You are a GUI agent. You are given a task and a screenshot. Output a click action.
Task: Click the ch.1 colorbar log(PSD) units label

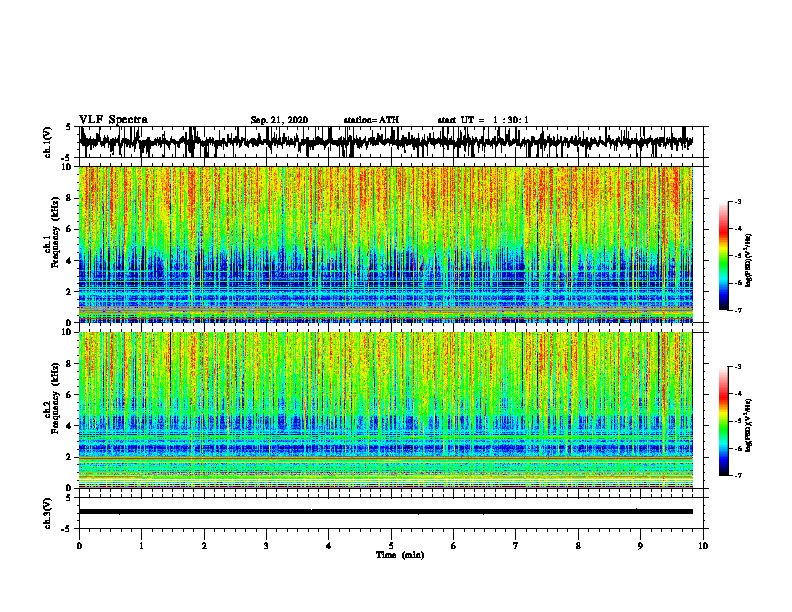749,261
